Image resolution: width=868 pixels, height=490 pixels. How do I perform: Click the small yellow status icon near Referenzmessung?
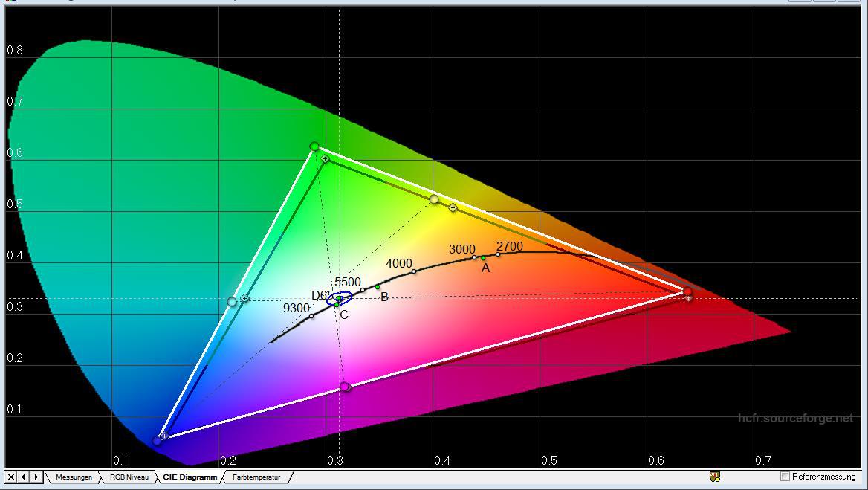(x=715, y=476)
